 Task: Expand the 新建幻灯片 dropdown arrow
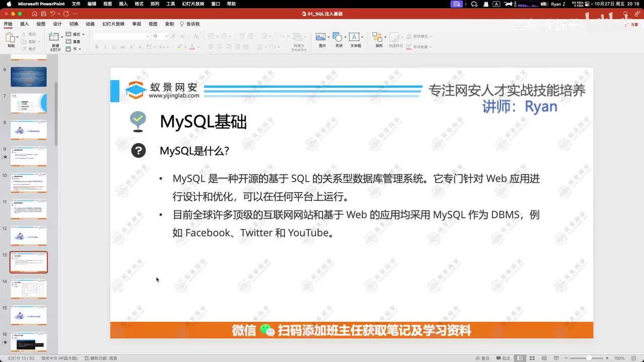click(62, 37)
